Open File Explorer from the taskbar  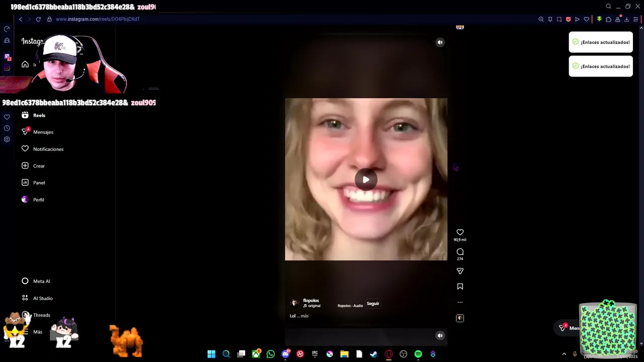[x=344, y=354]
